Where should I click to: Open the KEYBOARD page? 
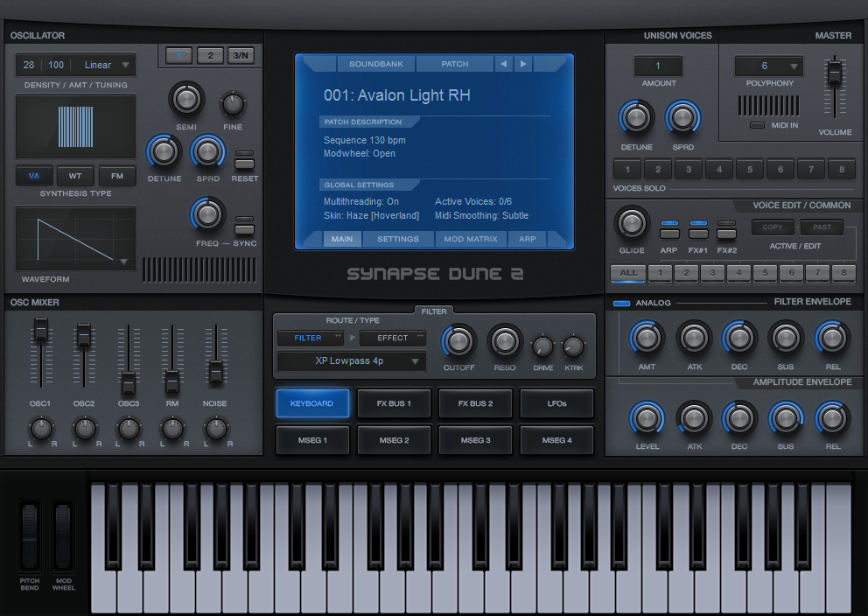(312, 403)
